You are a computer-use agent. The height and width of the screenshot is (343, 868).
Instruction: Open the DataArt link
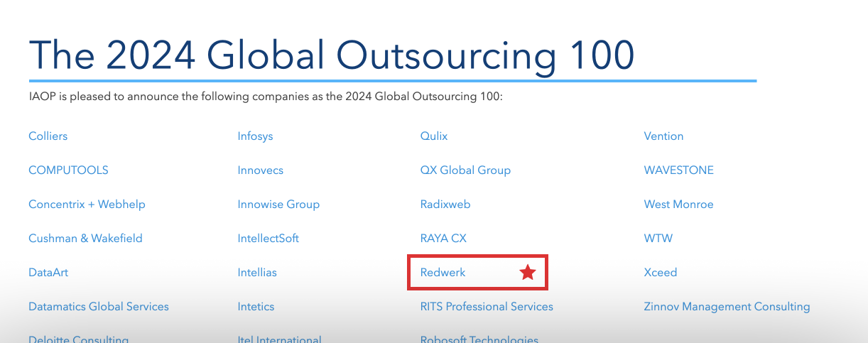click(x=48, y=272)
